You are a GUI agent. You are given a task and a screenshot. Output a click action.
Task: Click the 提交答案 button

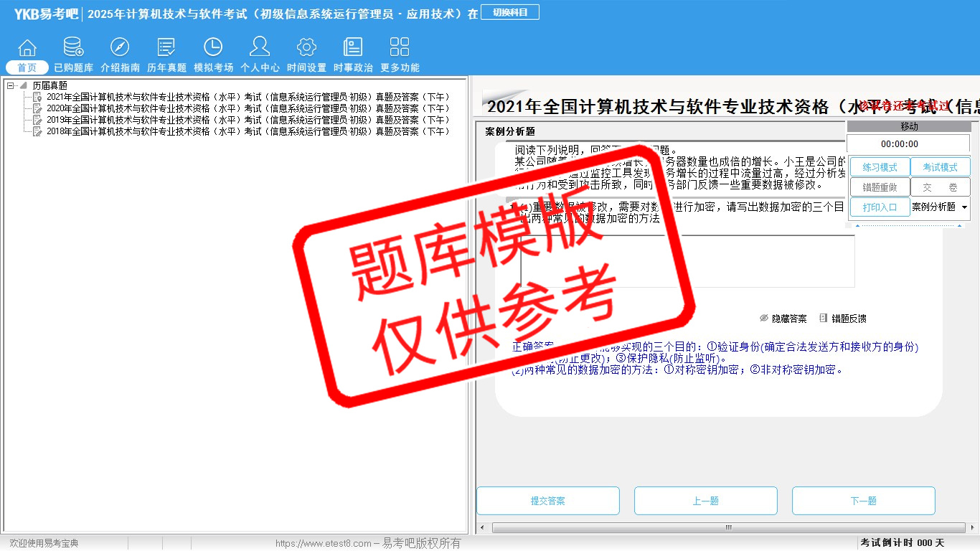tap(547, 501)
